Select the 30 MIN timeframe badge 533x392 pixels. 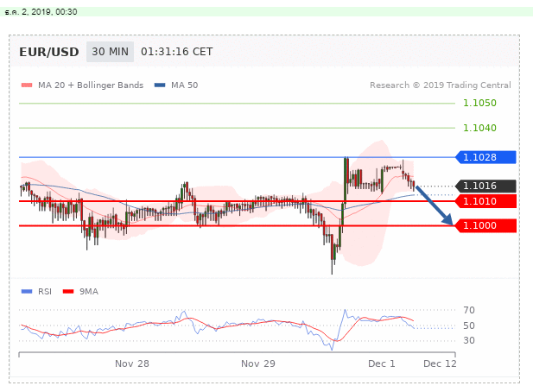coord(110,52)
